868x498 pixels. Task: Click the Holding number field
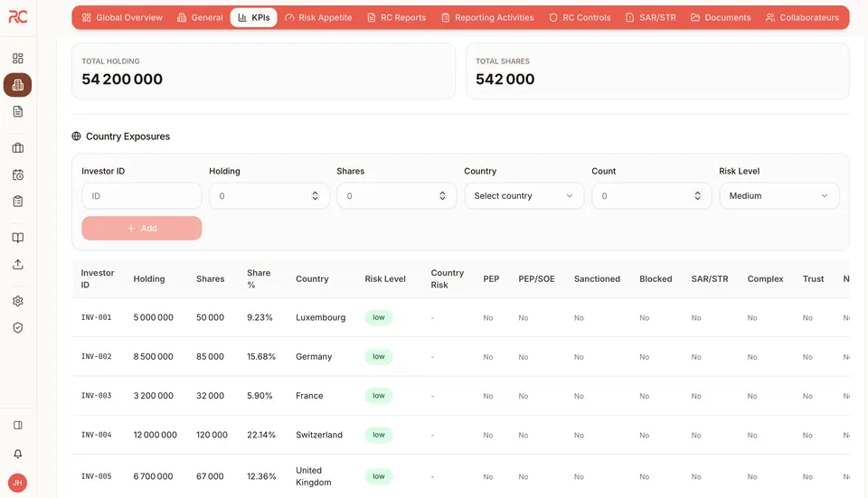[269, 196]
